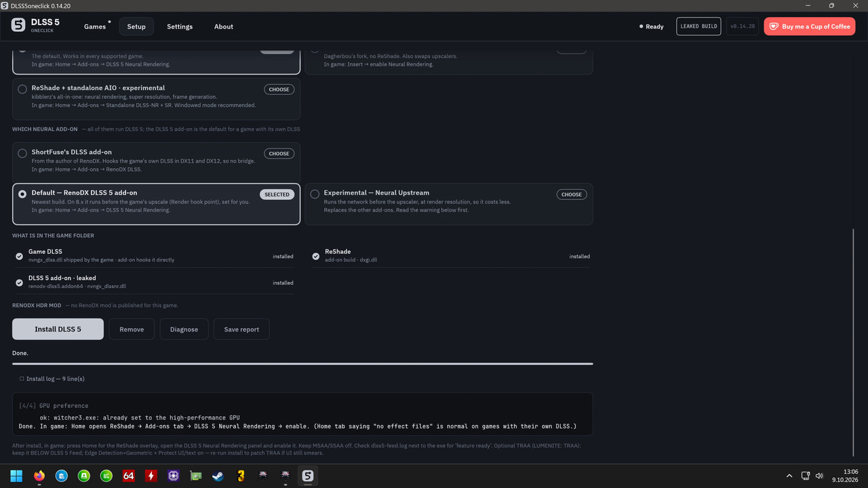The image size is (868, 488).
Task: Click the LEAKED BUILD badge
Action: (x=698, y=26)
